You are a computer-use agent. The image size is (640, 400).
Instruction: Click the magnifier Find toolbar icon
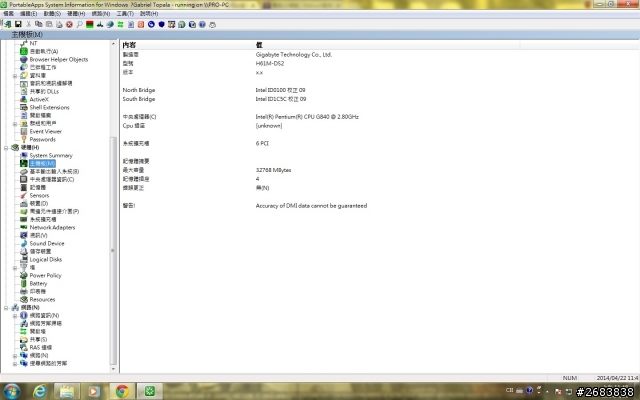pyautogui.click(x=80, y=24)
